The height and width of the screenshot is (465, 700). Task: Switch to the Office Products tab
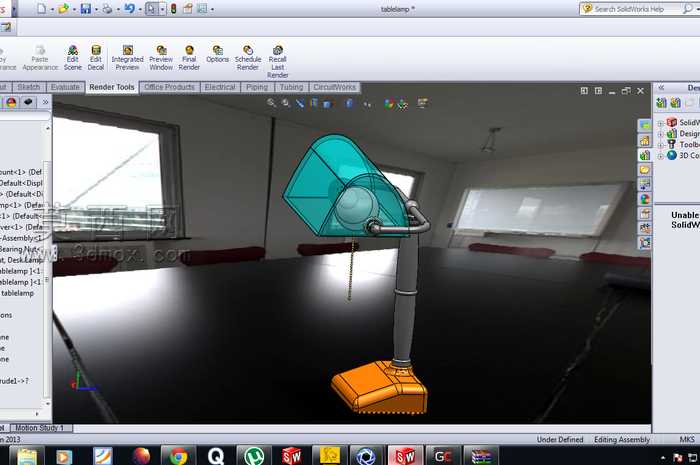169,87
